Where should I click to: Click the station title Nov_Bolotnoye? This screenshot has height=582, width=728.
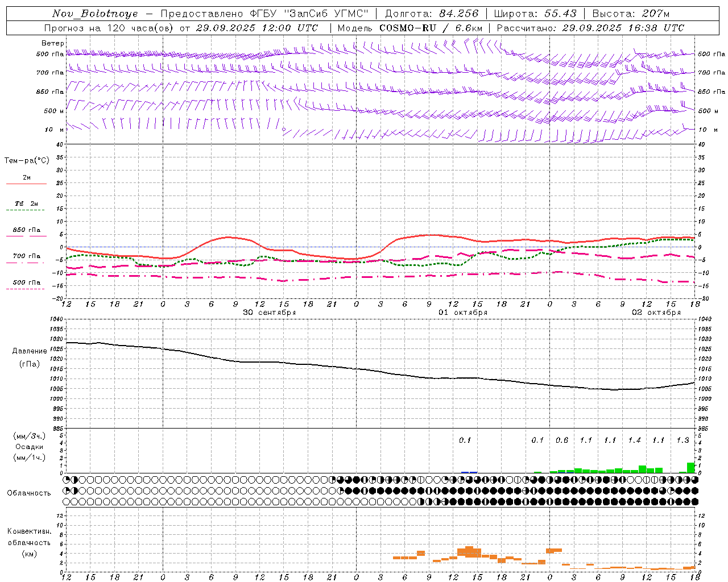coord(95,14)
